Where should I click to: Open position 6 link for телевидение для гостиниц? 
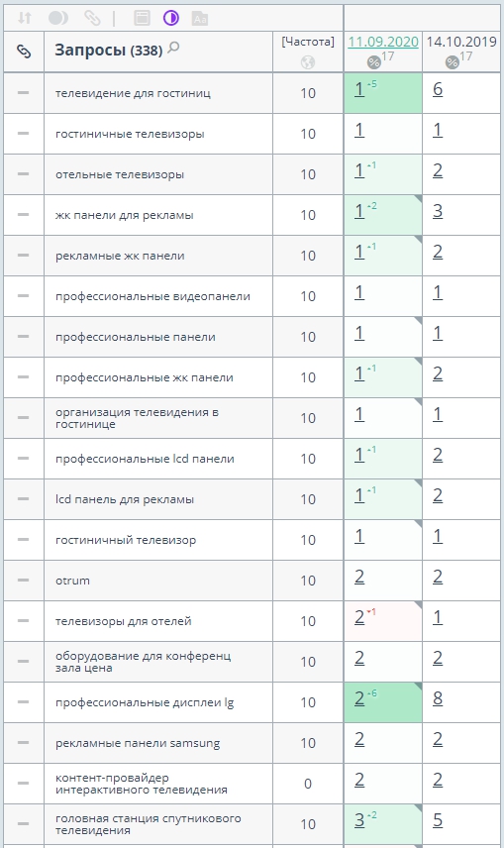pyautogui.click(x=438, y=89)
